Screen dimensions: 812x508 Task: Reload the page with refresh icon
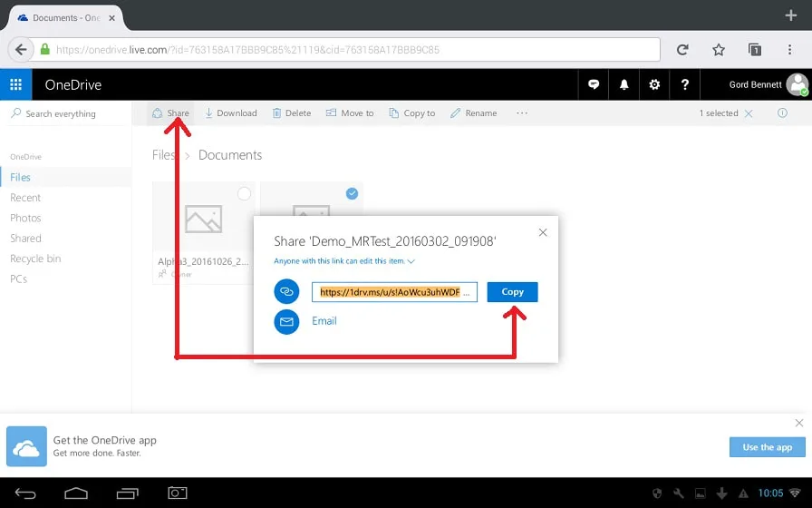(682, 50)
